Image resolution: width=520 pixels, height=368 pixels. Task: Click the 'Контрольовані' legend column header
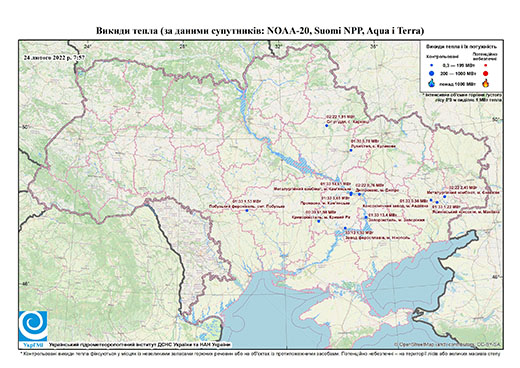click(x=442, y=57)
